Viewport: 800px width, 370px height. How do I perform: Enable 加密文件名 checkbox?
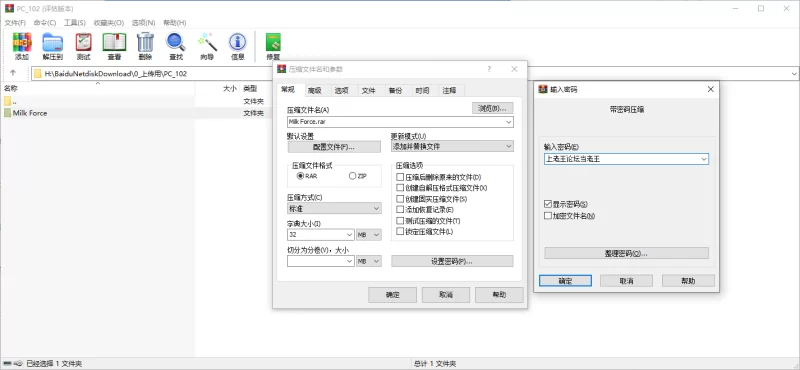[x=548, y=216]
